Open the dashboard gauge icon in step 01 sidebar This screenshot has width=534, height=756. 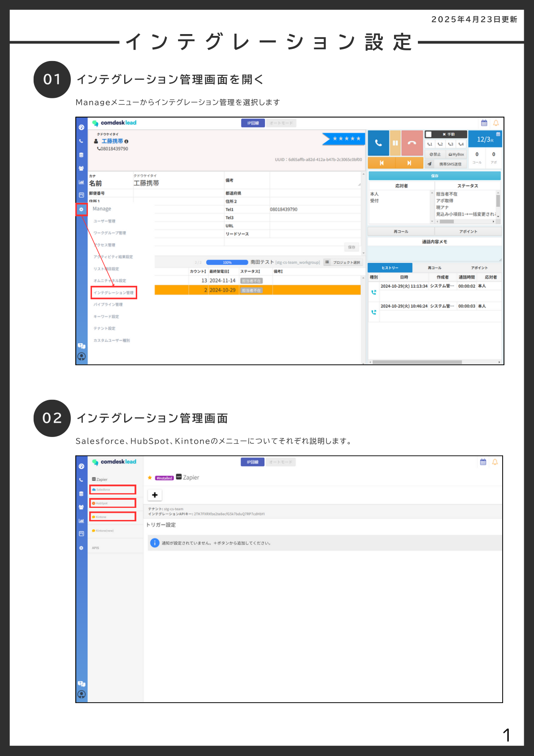tap(81, 127)
